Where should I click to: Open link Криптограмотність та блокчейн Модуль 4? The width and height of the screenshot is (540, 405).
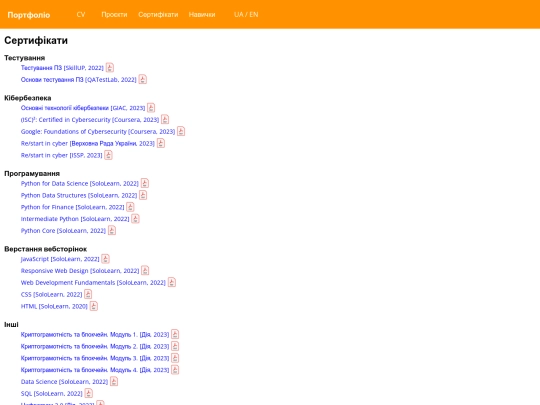click(x=95, y=370)
